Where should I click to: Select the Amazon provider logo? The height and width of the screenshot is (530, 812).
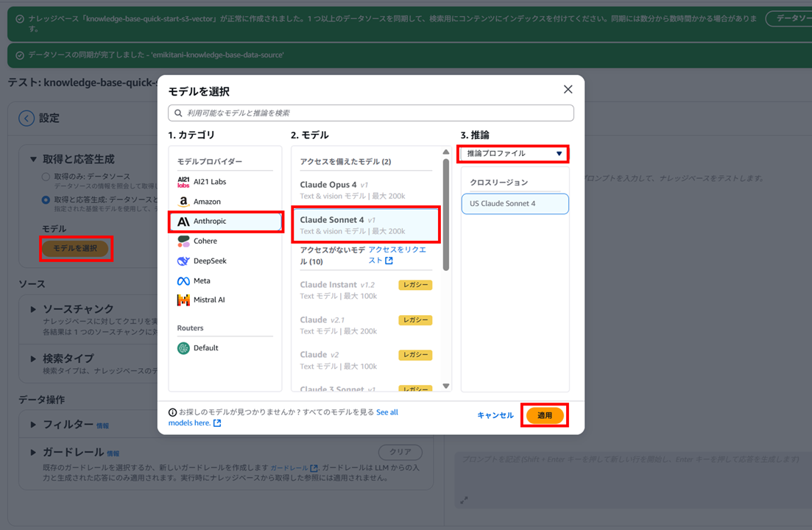click(x=183, y=202)
